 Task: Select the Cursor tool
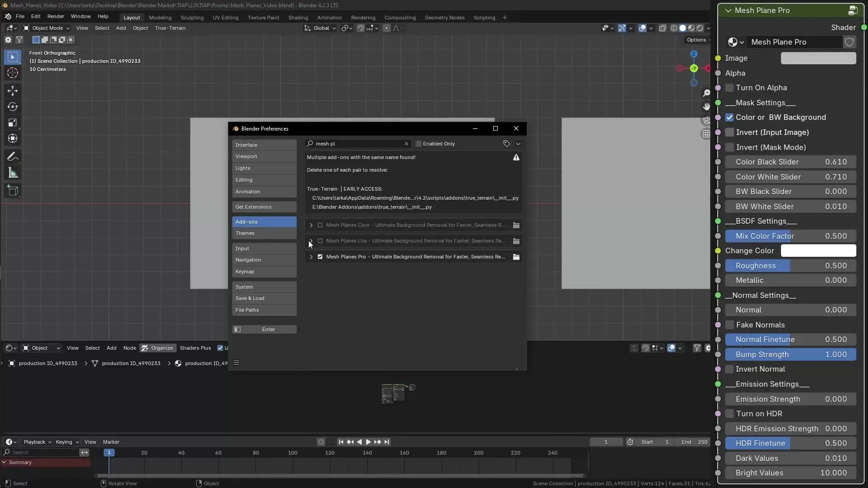pos(13,73)
